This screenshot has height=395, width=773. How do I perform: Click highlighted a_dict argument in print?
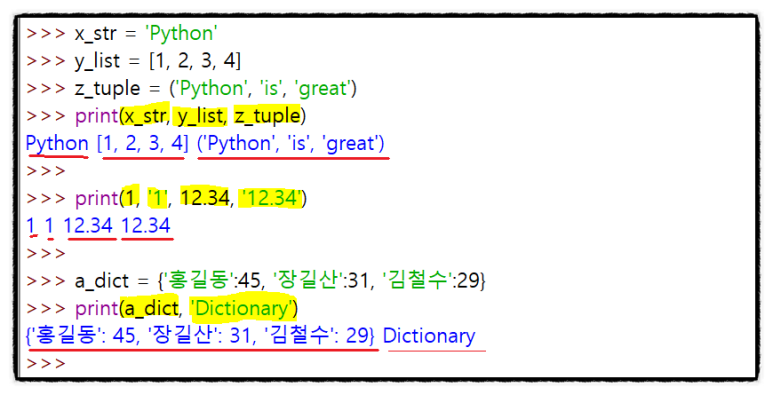pyautogui.click(x=152, y=308)
